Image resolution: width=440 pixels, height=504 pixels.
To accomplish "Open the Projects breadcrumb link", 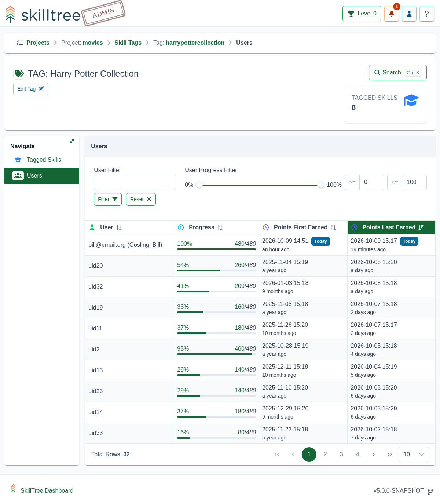I will coord(38,43).
